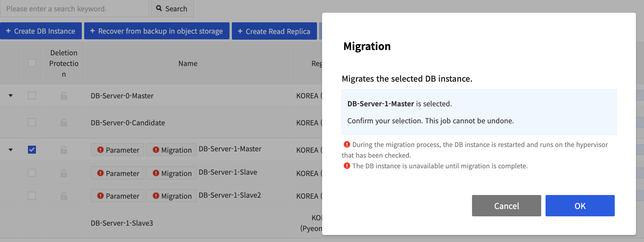The width and height of the screenshot is (644, 242).
Task: Click the Search button
Action: (172, 8)
